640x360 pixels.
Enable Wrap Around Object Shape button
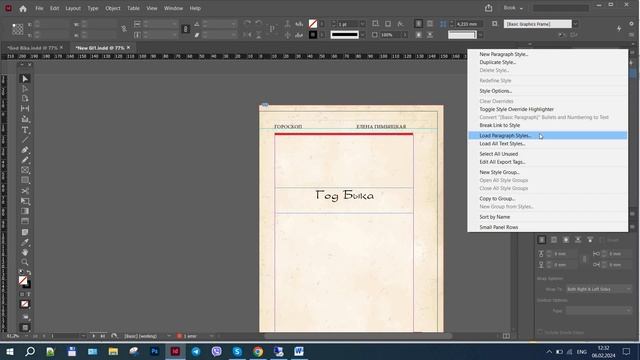(566, 240)
